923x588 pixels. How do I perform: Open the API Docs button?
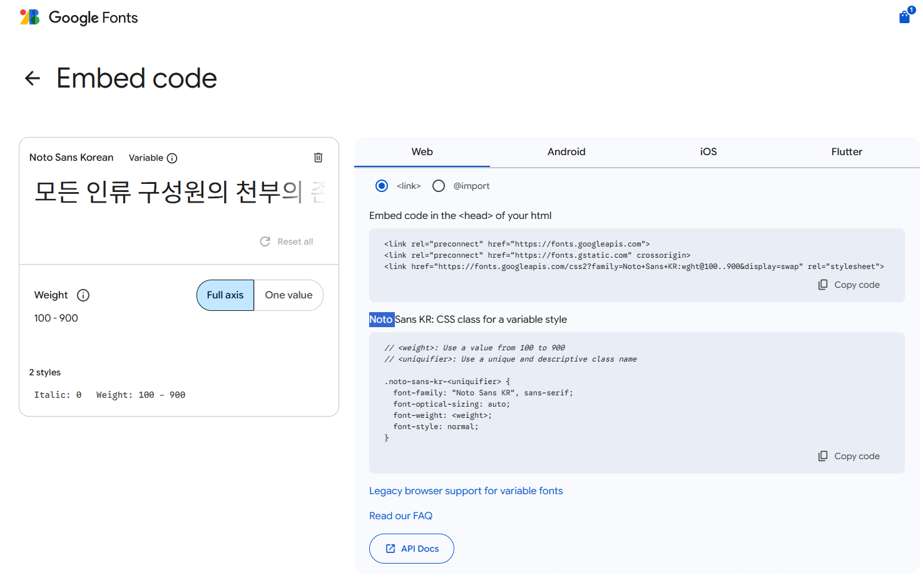click(x=412, y=549)
